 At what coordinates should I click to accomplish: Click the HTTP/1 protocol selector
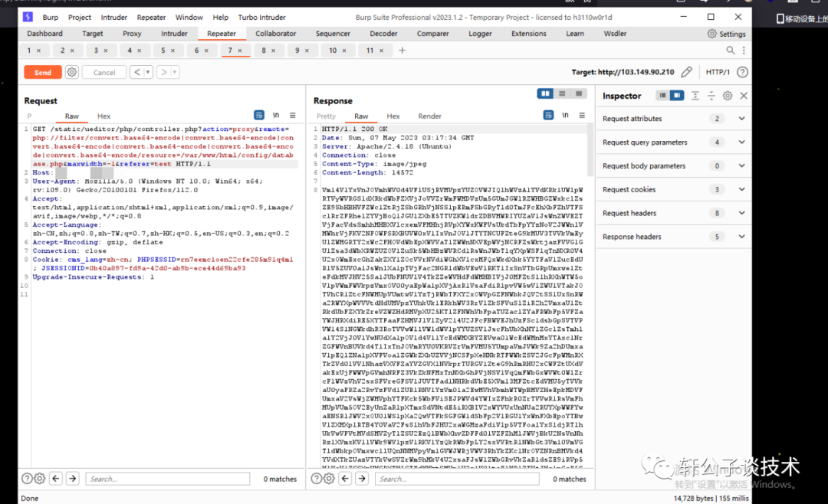pos(718,72)
